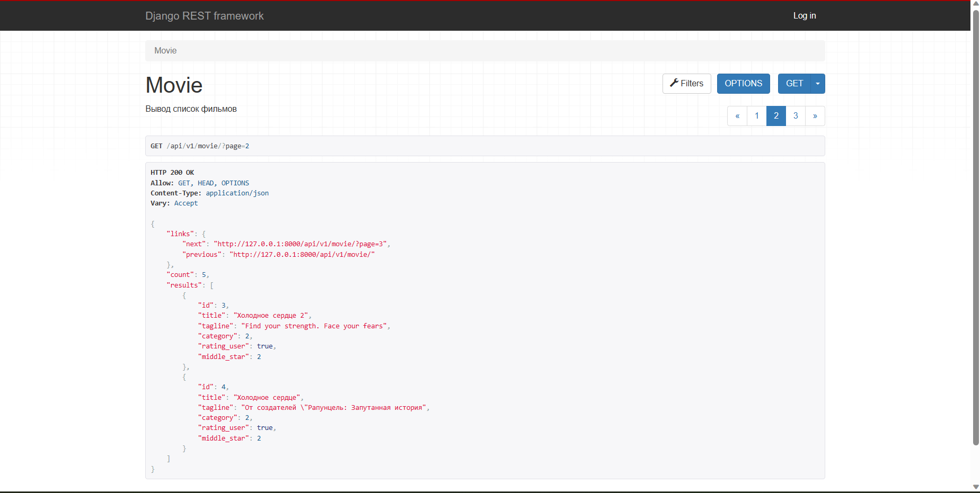Click the Movie page heading
980x493 pixels.
click(x=173, y=85)
